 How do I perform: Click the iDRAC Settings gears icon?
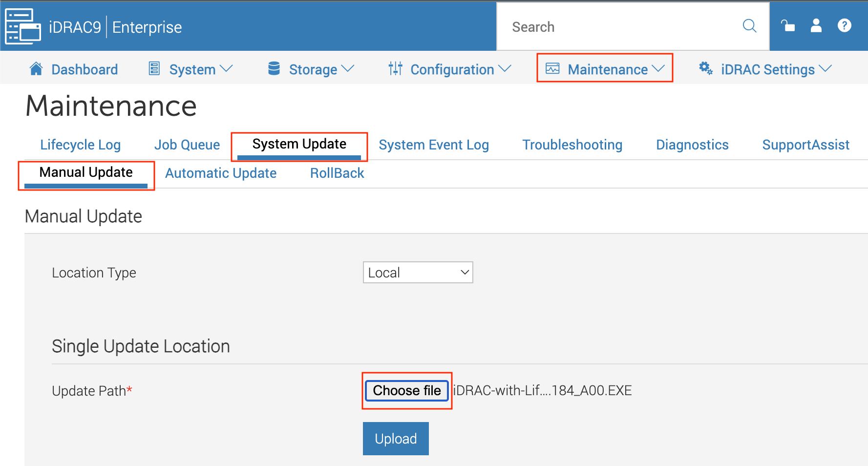pos(706,68)
